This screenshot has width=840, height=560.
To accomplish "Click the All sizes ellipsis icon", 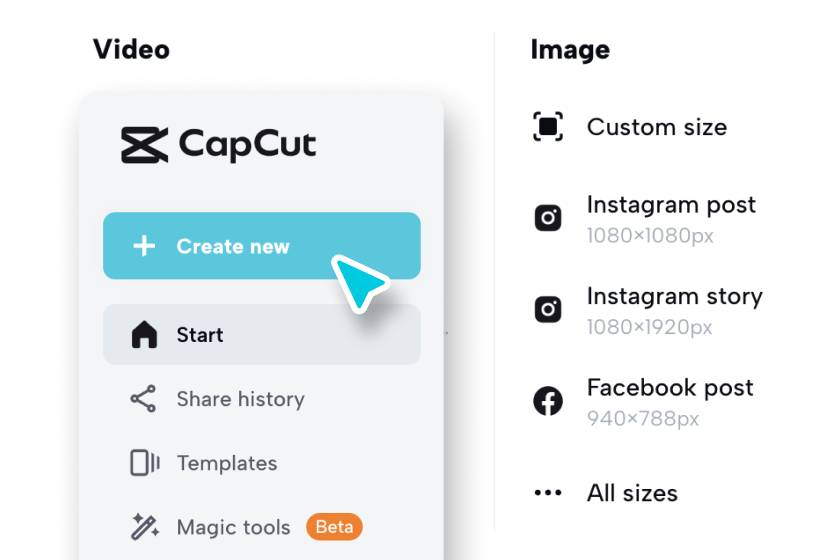I will click(547, 493).
